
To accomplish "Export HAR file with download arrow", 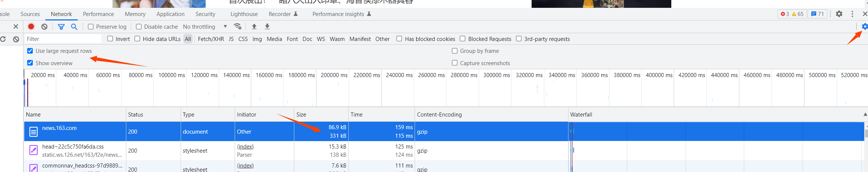I will 267,26.
